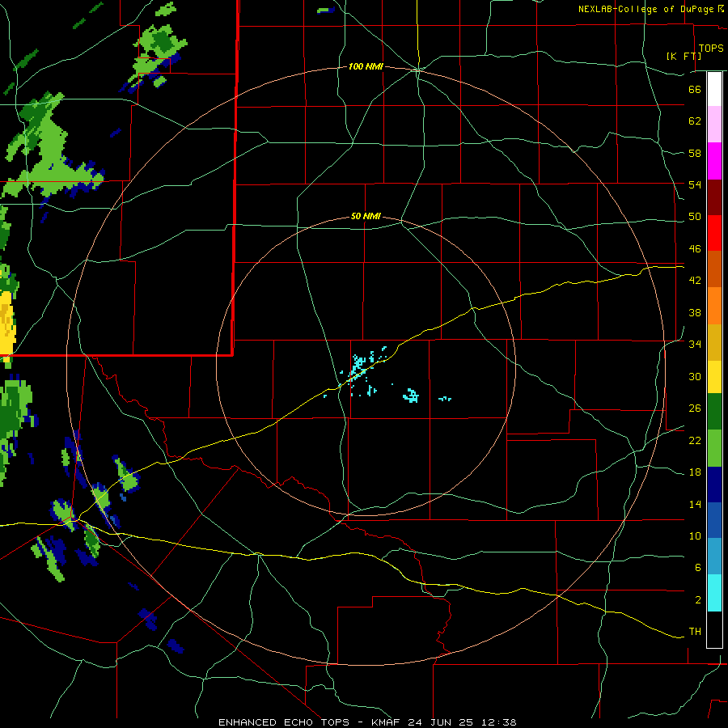
Task: Select the cyan legend swatch
Action: [714, 593]
